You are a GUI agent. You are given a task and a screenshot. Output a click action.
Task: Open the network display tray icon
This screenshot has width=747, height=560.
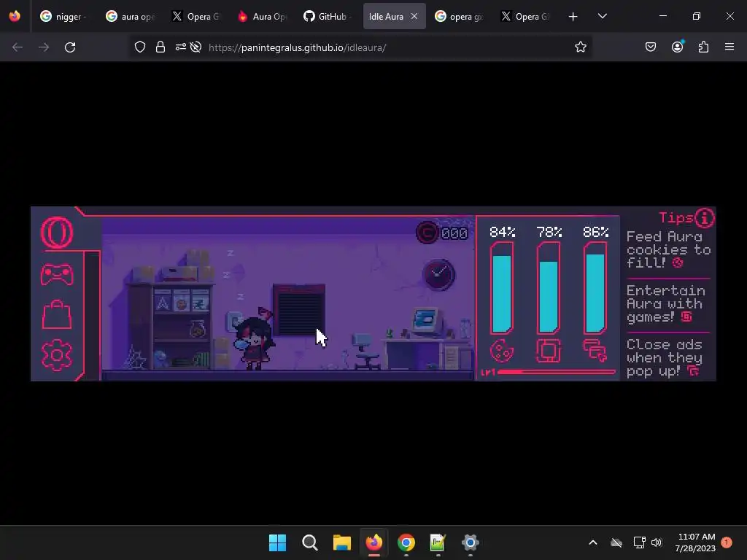coord(639,542)
